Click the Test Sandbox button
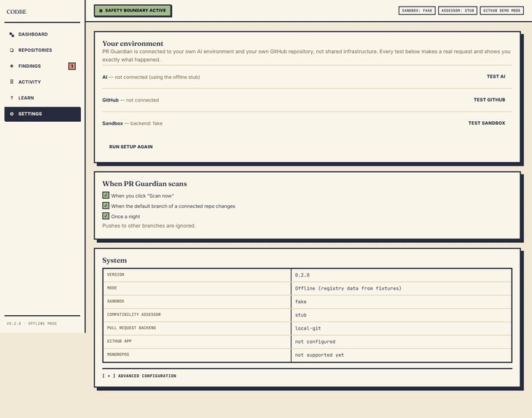The image size is (532, 418). tap(487, 123)
